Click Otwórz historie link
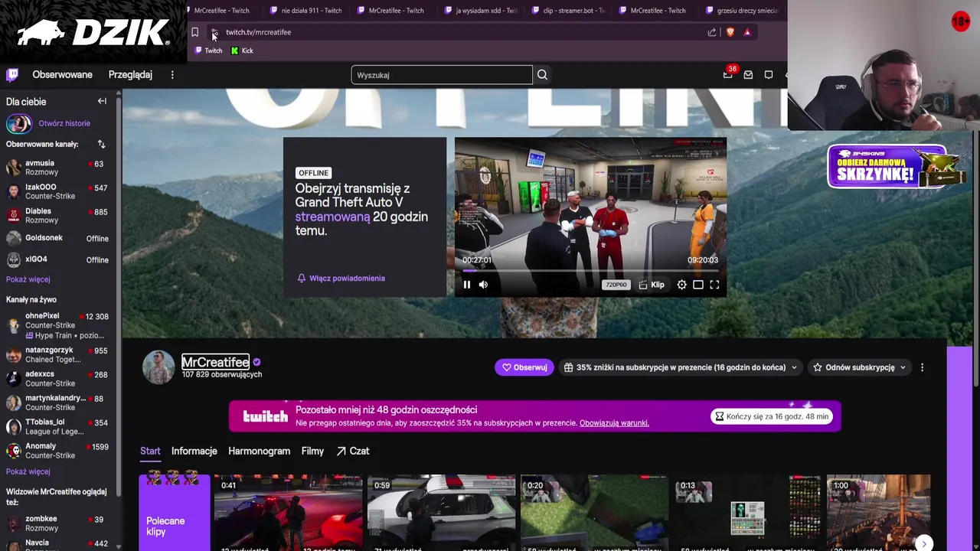The image size is (980, 551). click(64, 123)
